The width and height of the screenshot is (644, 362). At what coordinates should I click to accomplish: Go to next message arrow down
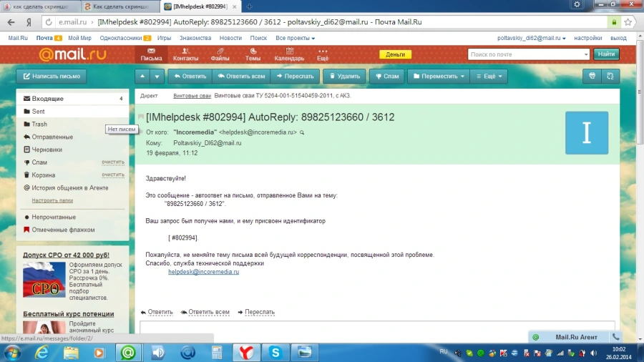[x=157, y=77]
